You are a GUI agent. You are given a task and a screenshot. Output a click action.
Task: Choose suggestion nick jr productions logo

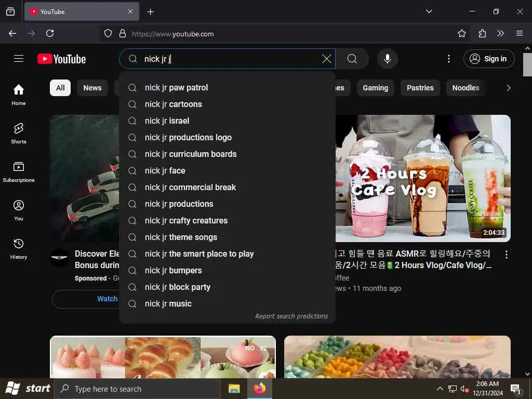coord(228,137)
